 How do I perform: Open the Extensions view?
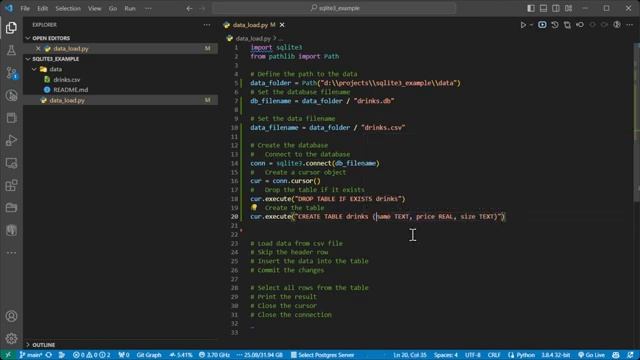click(x=11, y=185)
